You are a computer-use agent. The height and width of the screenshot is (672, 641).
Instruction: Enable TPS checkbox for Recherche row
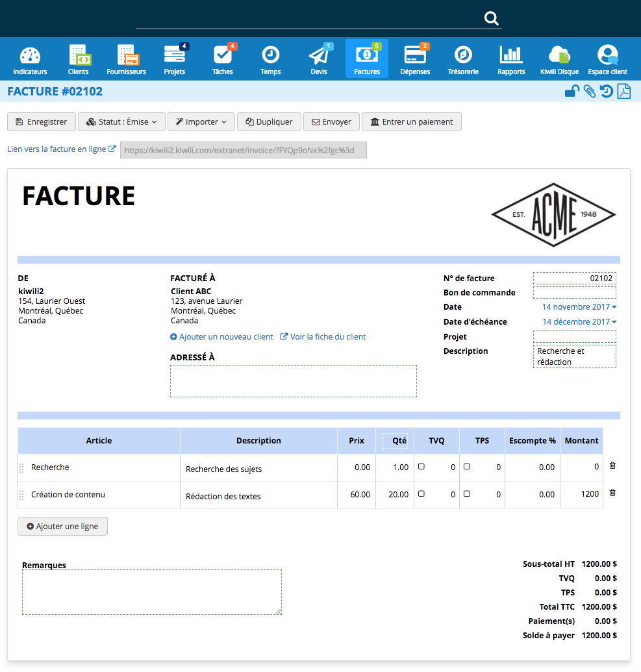pyautogui.click(x=466, y=466)
